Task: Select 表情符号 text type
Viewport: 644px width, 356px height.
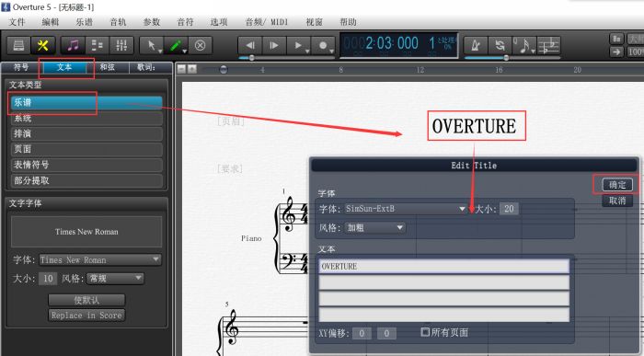Action: pos(86,165)
